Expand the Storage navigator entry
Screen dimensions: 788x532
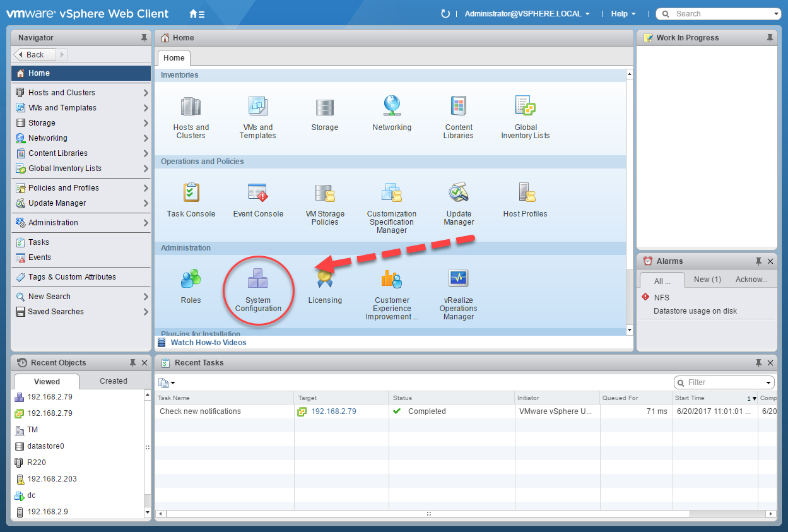[146, 122]
